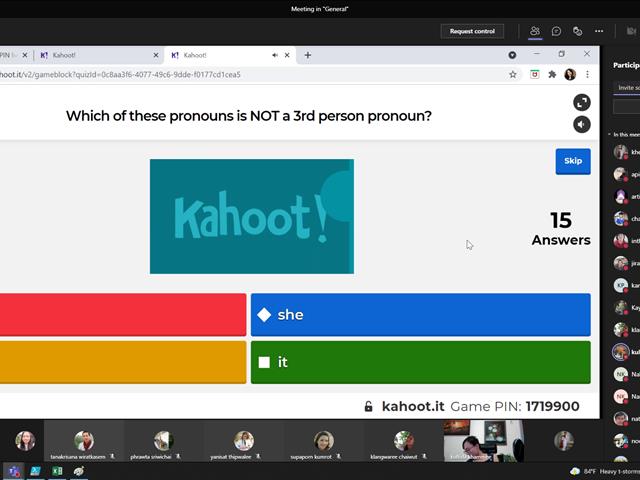Open Excel from the taskbar
Screen dimensions: 640x480
[x=57, y=471]
